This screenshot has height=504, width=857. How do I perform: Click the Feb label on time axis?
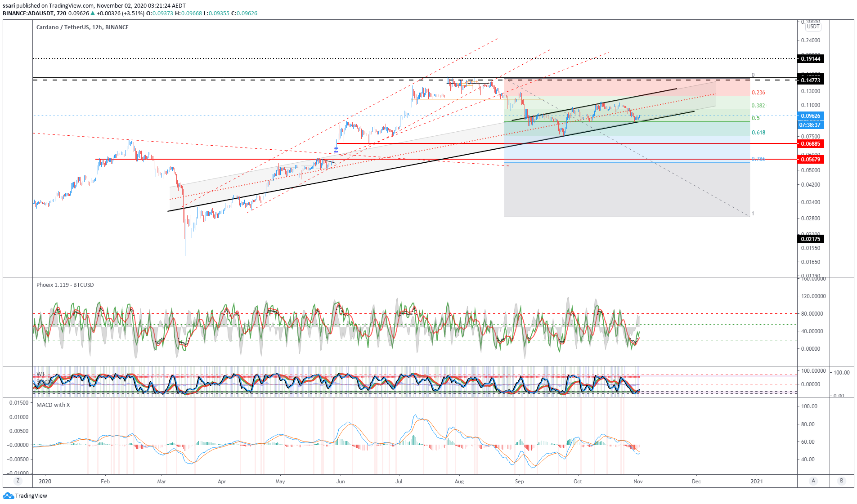point(105,482)
